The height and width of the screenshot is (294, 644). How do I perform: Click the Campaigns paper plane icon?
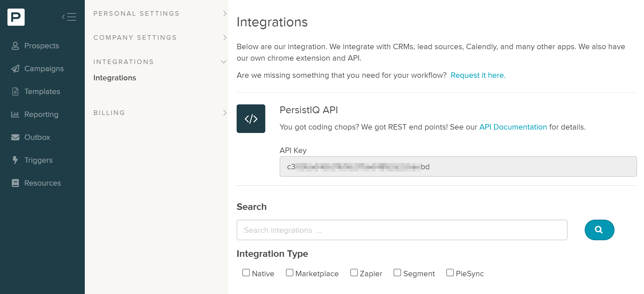pos(15,69)
